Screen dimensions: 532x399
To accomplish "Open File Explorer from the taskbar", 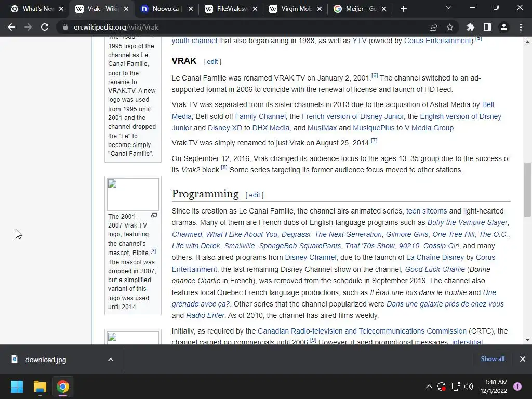I will tap(39, 387).
